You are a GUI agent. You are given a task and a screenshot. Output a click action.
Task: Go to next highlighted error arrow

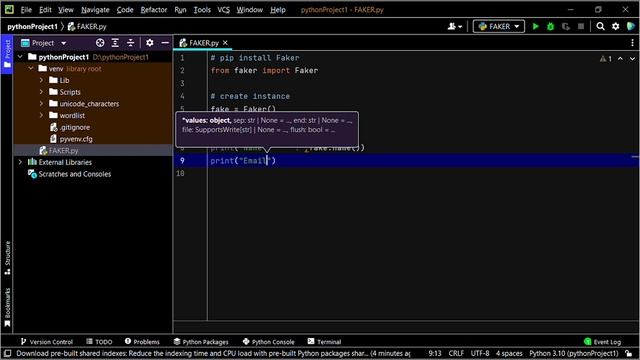[x=632, y=59]
